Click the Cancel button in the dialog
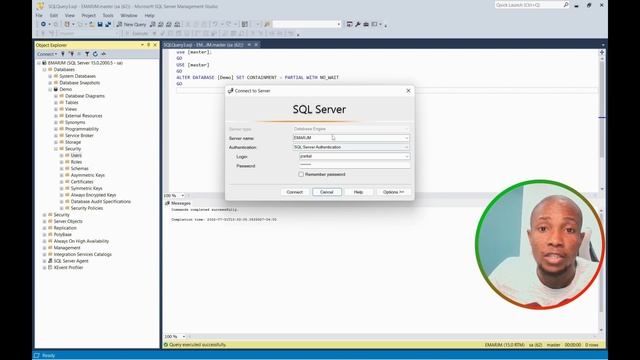This screenshot has width=640, height=360. (x=327, y=192)
